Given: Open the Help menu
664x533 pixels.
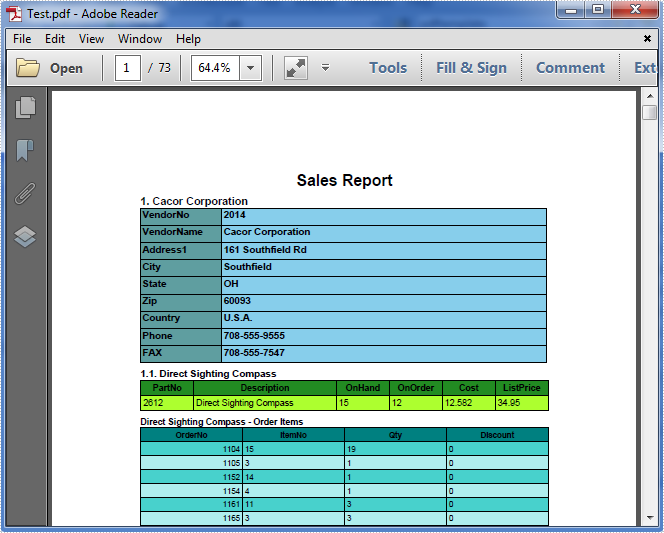Looking at the screenshot, I should click(188, 39).
